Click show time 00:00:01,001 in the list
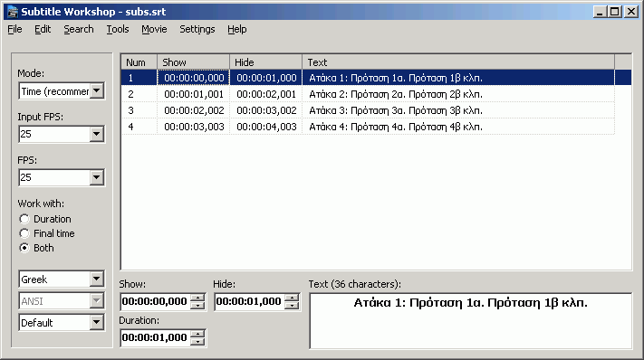This screenshot has width=644, height=360. click(x=194, y=94)
